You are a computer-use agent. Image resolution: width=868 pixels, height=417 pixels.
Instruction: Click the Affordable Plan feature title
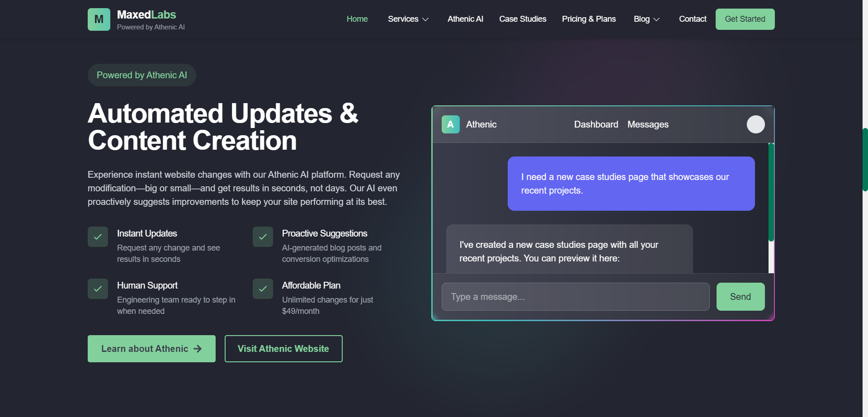pos(311,285)
